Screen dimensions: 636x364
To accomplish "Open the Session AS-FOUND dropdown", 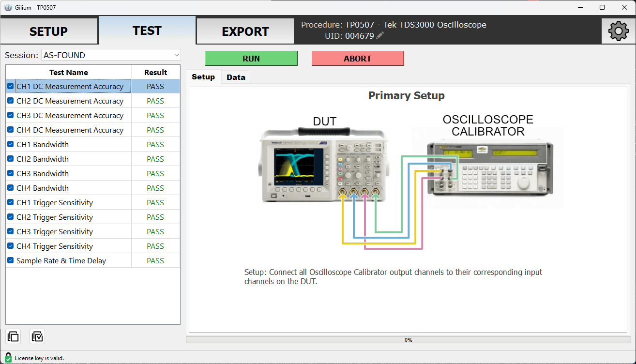I will (111, 55).
